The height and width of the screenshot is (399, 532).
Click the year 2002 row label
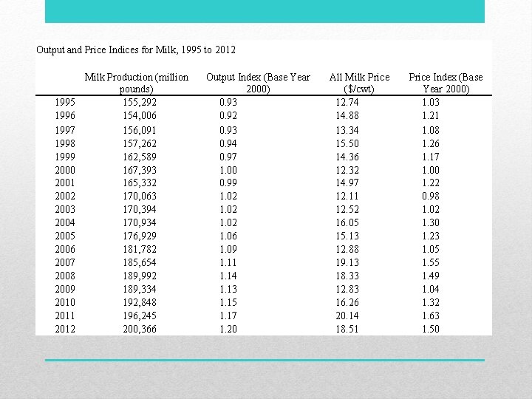click(65, 196)
